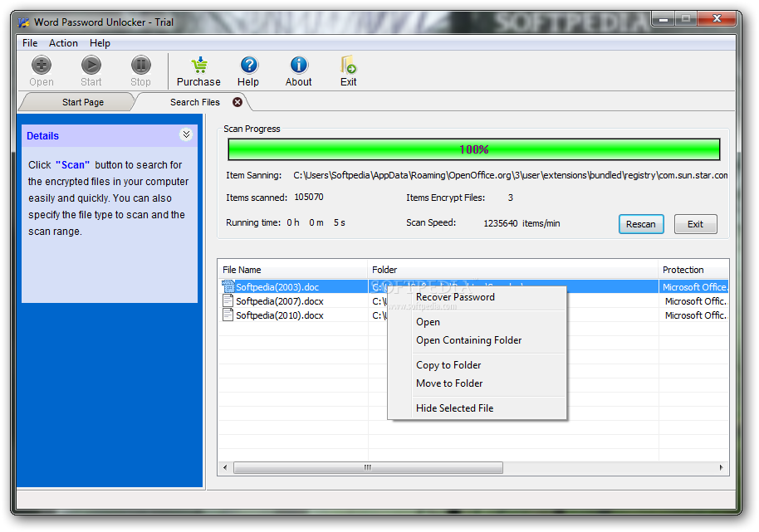Minimize the Word Password Unlocker window
Viewport: 759px width, 532px height.
click(664, 19)
